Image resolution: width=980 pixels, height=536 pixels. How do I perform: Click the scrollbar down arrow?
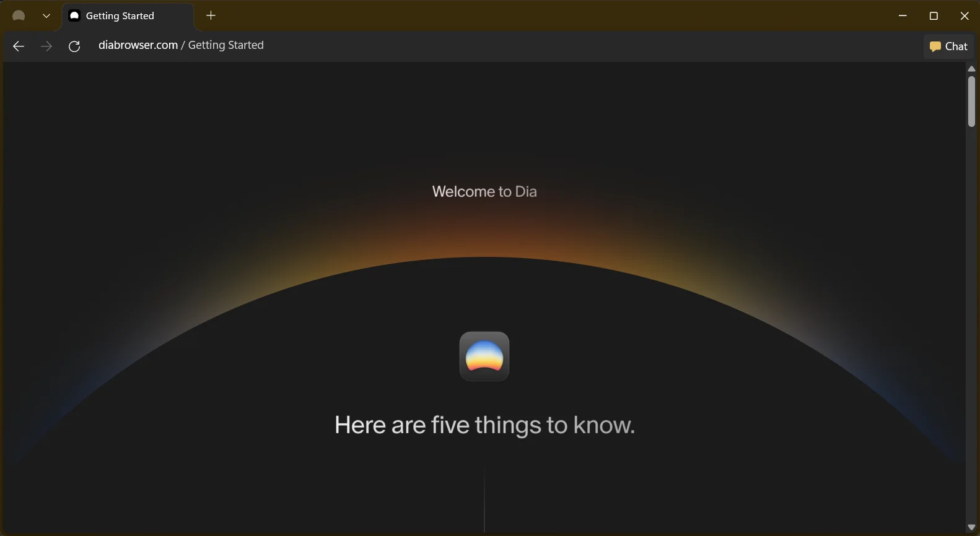pos(971,527)
